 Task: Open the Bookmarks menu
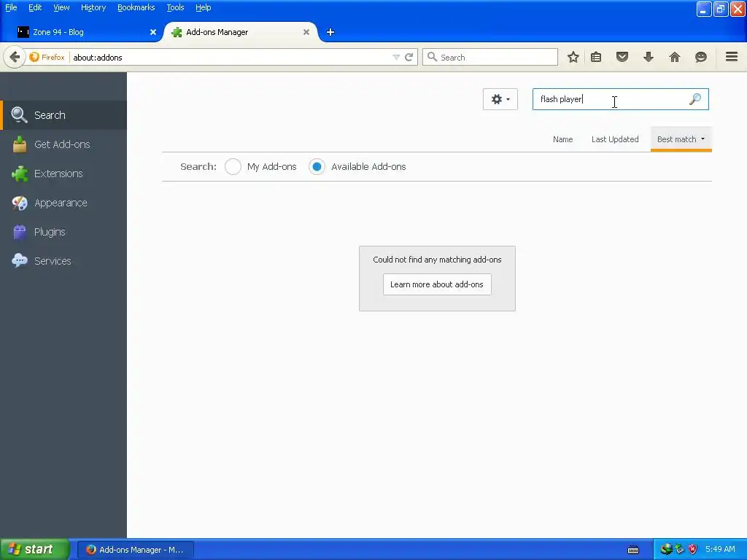coord(136,7)
